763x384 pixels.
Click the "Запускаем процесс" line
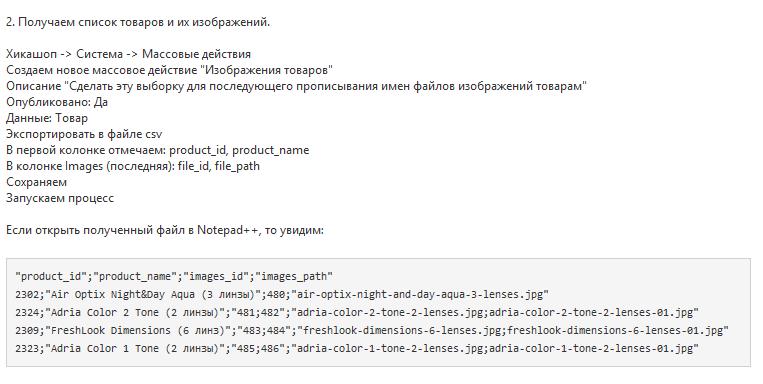point(60,198)
